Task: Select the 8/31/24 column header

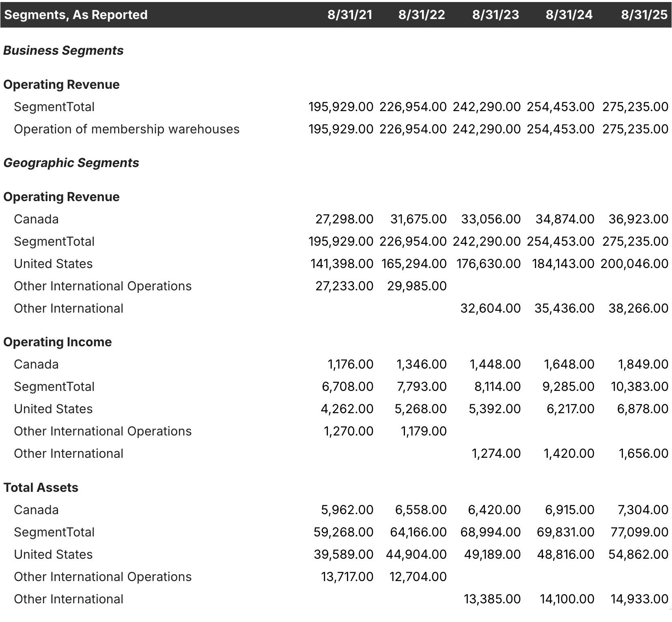Action: pos(569,15)
